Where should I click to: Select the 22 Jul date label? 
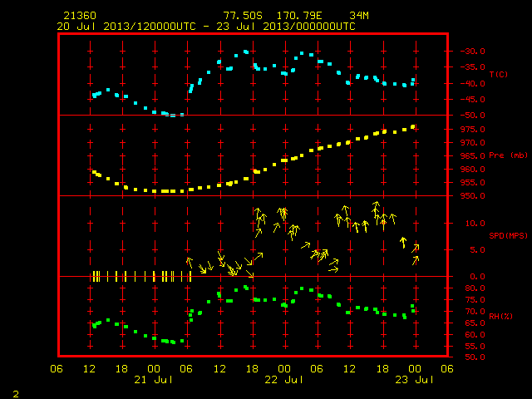(283, 380)
